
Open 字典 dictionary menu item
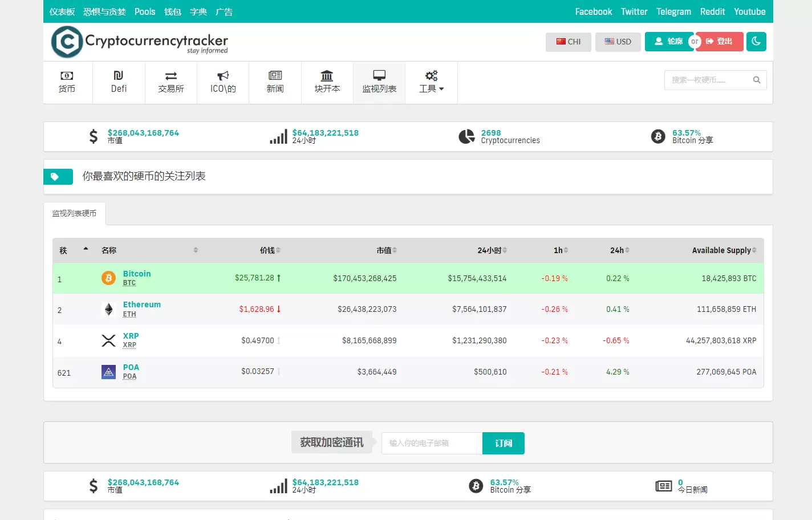(x=198, y=11)
